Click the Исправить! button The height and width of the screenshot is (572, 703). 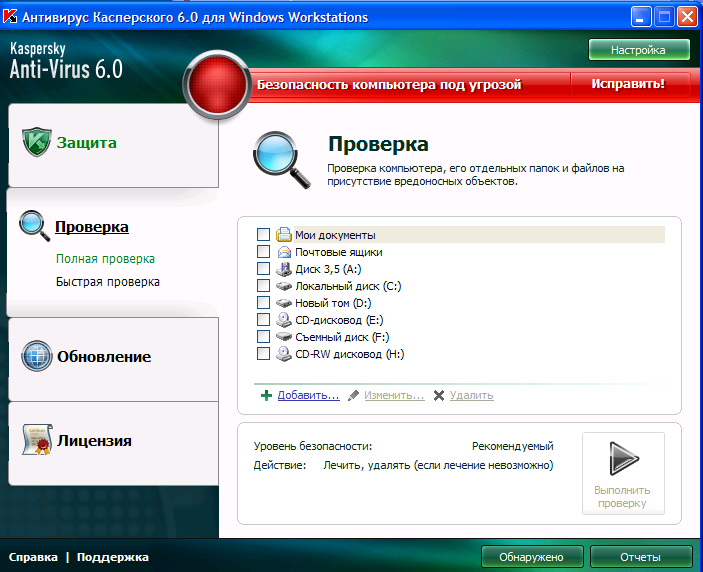tap(628, 84)
